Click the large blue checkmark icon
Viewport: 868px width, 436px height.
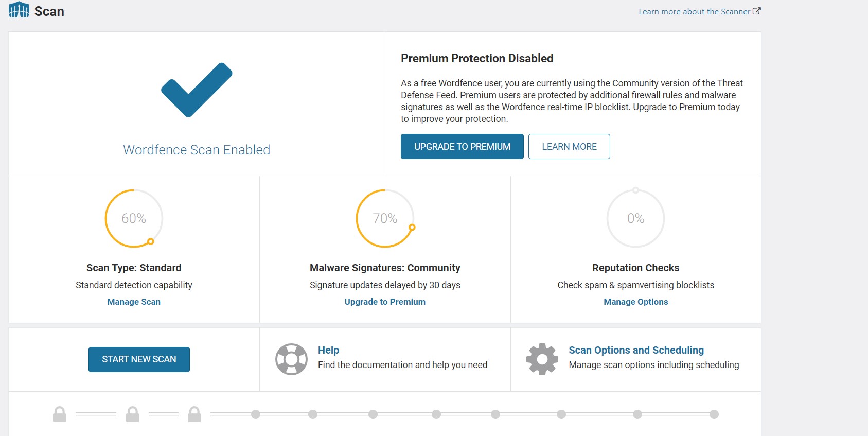click(x=197, y=90)
